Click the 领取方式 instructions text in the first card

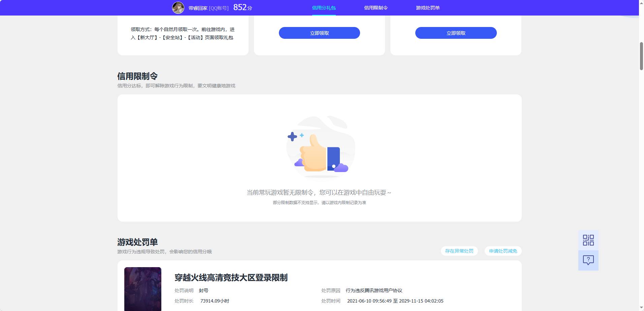click(183, 33)
